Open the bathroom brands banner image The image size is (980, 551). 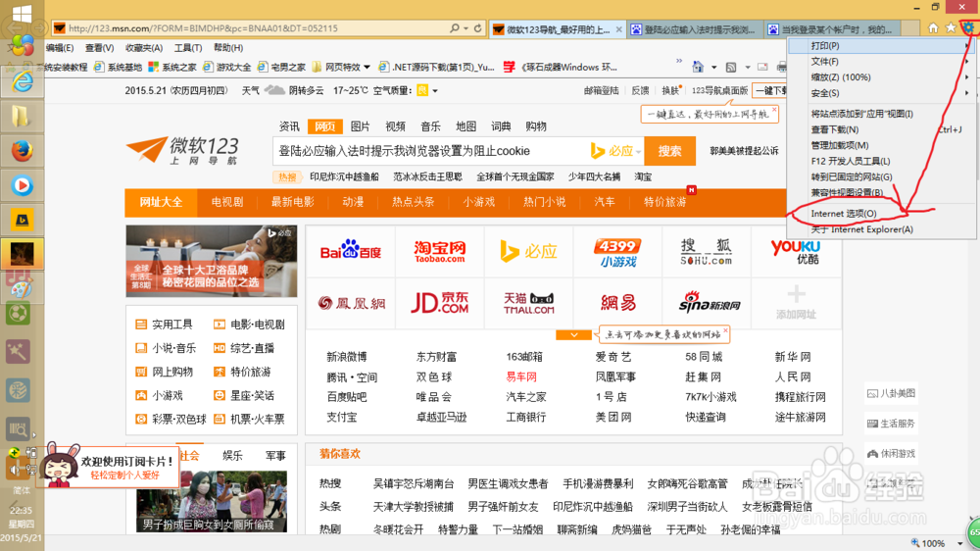pos(212,261)
